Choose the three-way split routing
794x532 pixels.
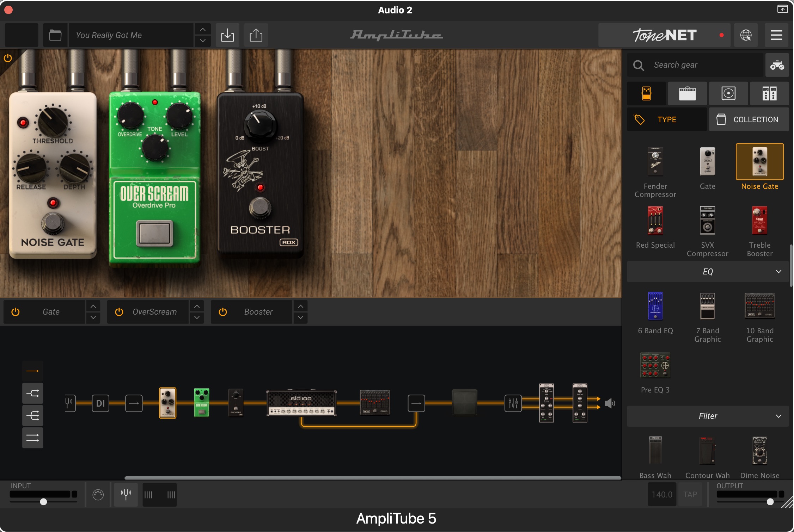(x=33, y=416)
